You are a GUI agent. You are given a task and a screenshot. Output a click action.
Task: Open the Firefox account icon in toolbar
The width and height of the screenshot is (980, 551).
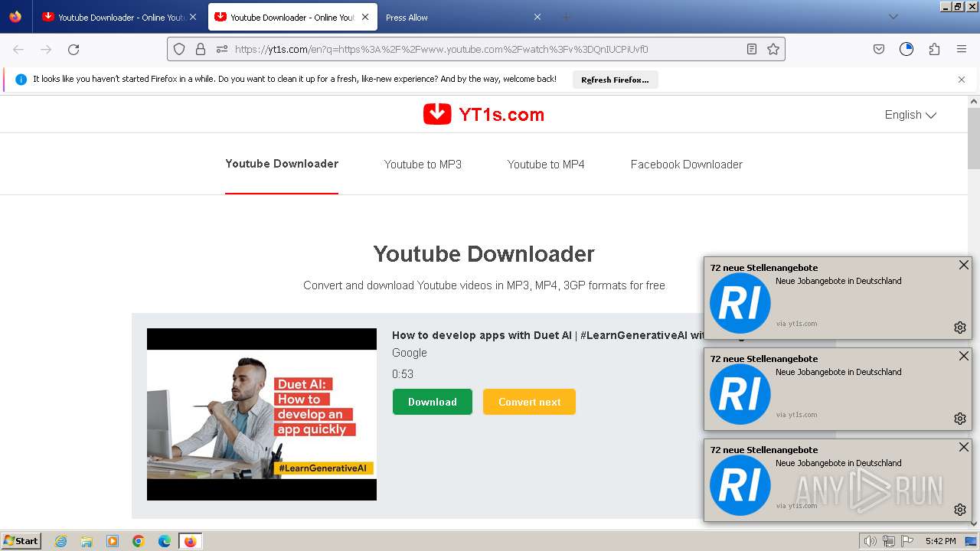point(906,49)
